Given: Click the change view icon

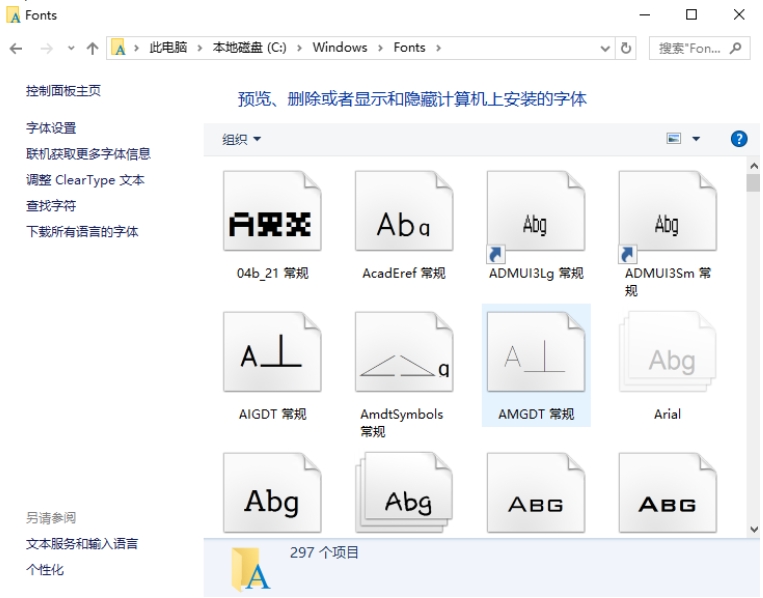Looking at the screenshot, I should [x=673, y=139].
